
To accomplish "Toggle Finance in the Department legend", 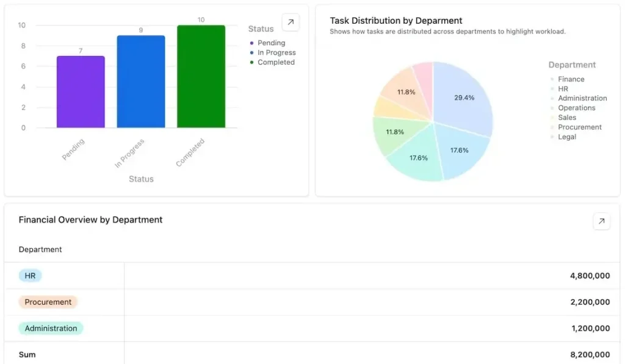I will point(571,79).
